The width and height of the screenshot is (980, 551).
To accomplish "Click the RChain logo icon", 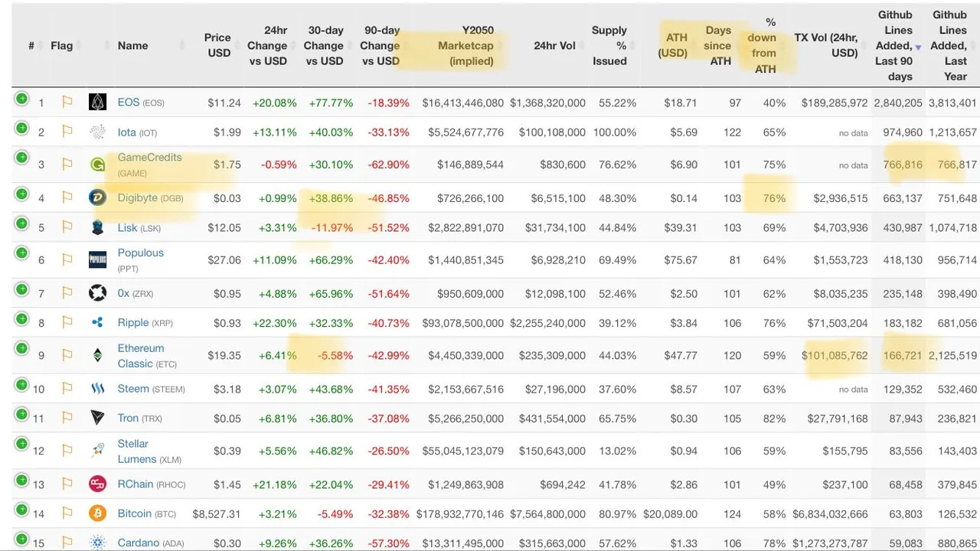I will (x=97, y=484).
